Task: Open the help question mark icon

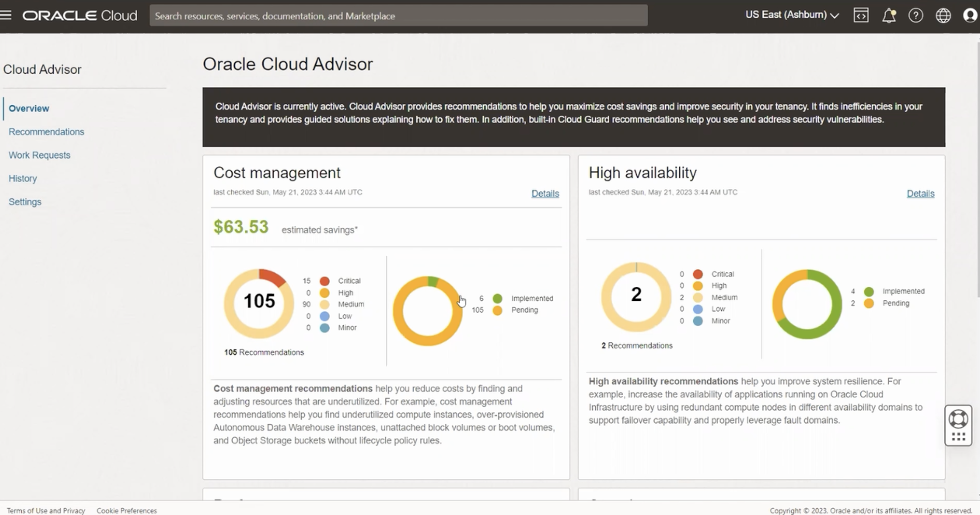Action: point(915,15)
